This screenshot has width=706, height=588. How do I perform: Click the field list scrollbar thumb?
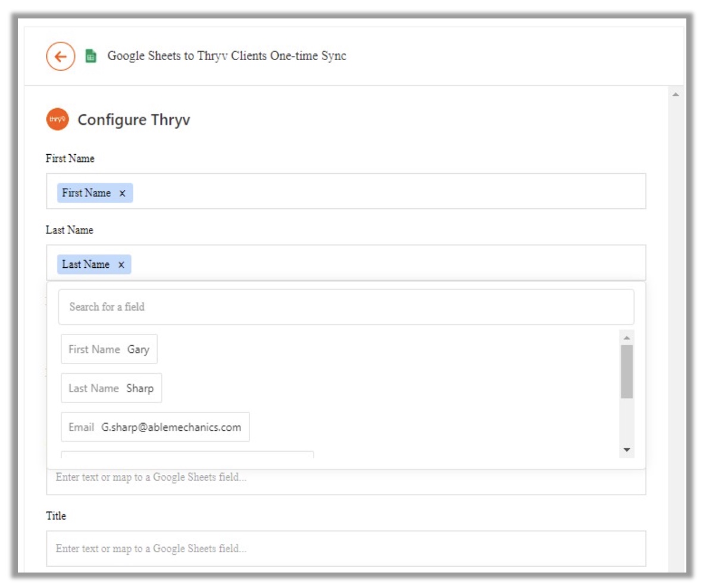coord(627,372)
